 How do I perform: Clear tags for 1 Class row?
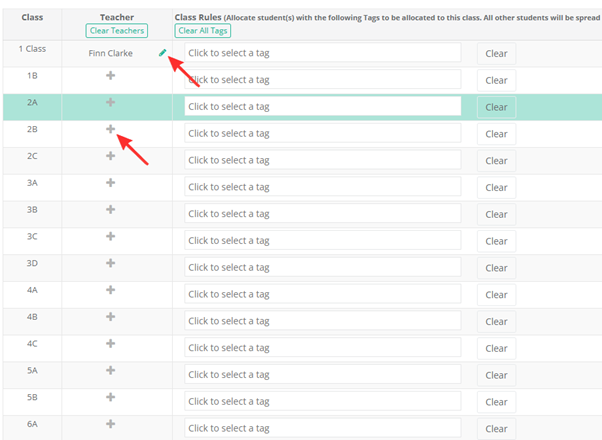click(496, 54)
